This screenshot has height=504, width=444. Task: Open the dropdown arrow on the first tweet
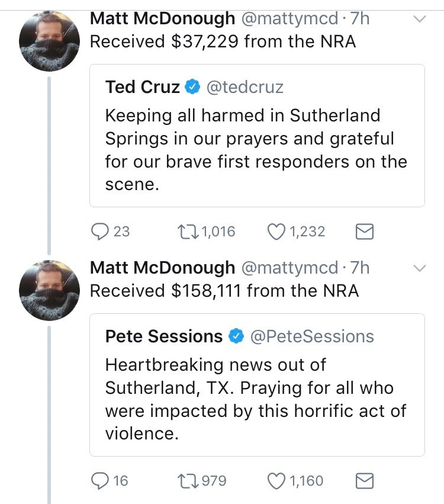pos(419,19)
